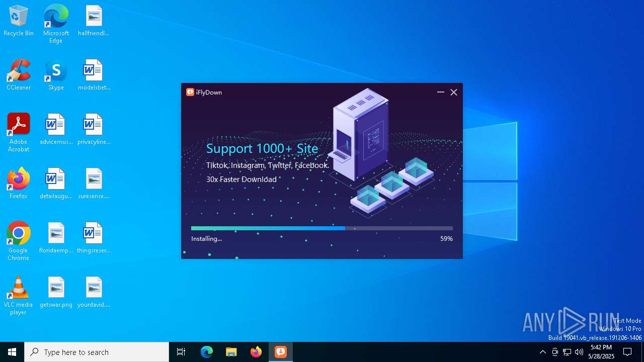Open VLC media player desktop shortcut
Screen dimensions: 644x362
pos(19,296)
